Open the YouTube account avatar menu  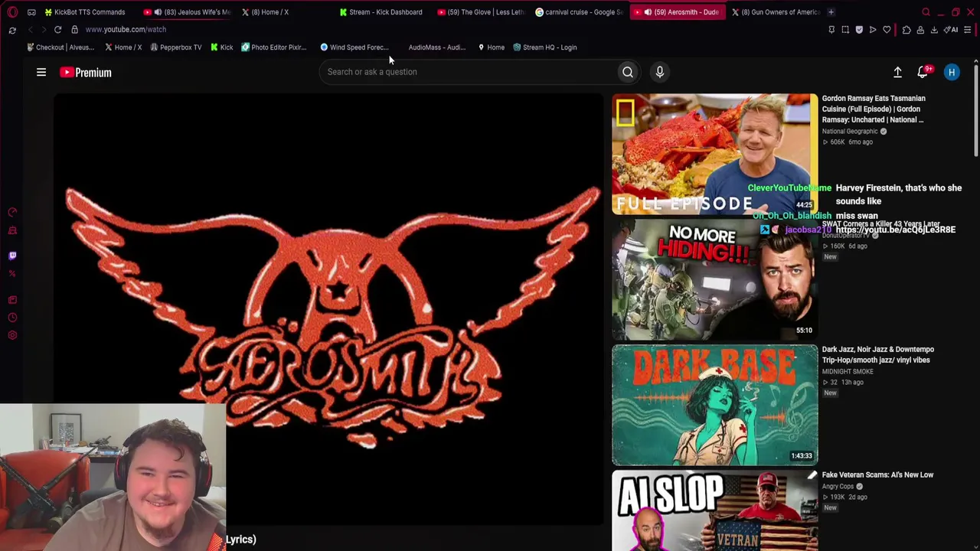click(952, 72)
